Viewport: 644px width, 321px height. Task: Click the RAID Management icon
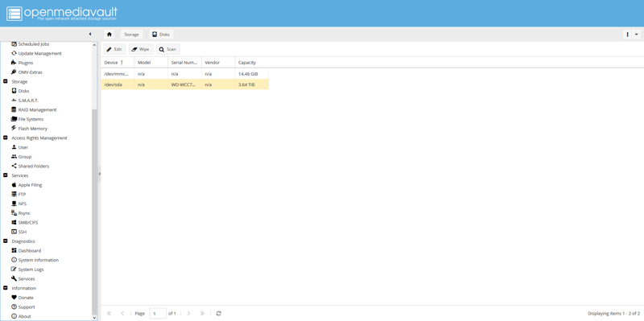(x=14, y=109)
